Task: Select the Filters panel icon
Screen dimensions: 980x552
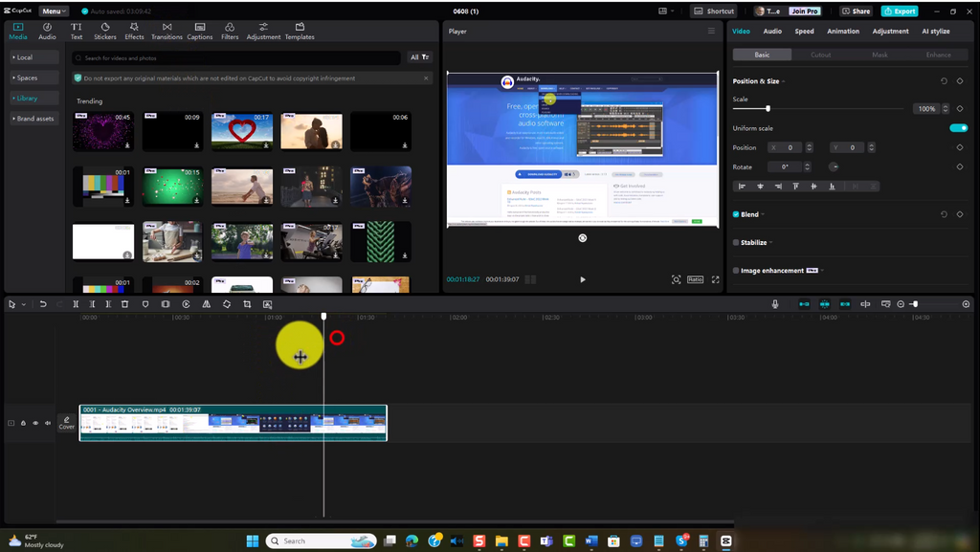Action: point(229,30)
